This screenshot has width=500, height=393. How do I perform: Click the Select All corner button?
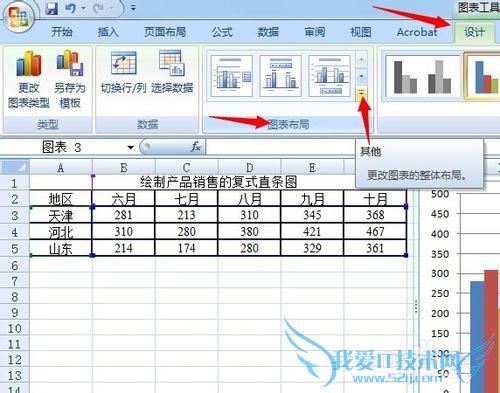[15, 167]
